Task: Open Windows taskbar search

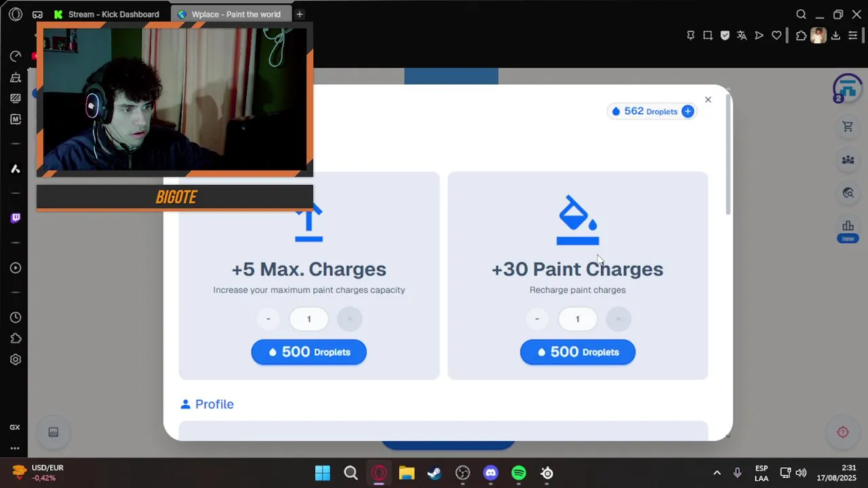Action: tap(351, 473)
